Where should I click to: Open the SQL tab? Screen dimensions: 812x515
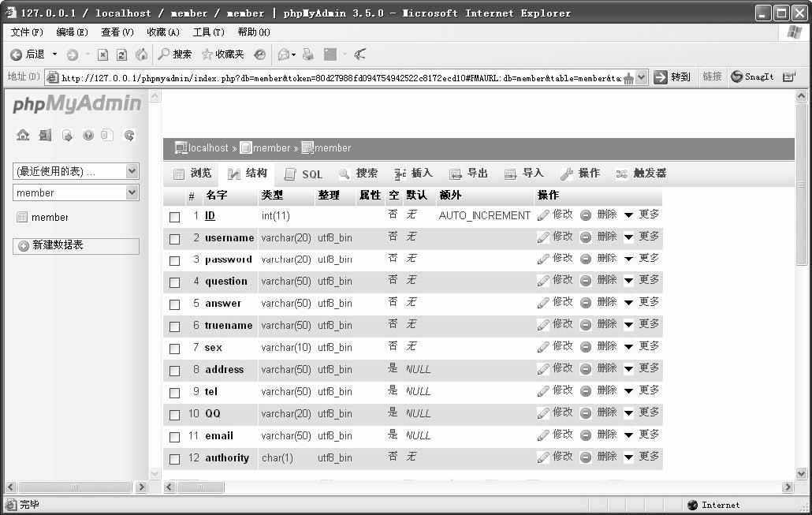pyautogui.click(x=304, y=174)
